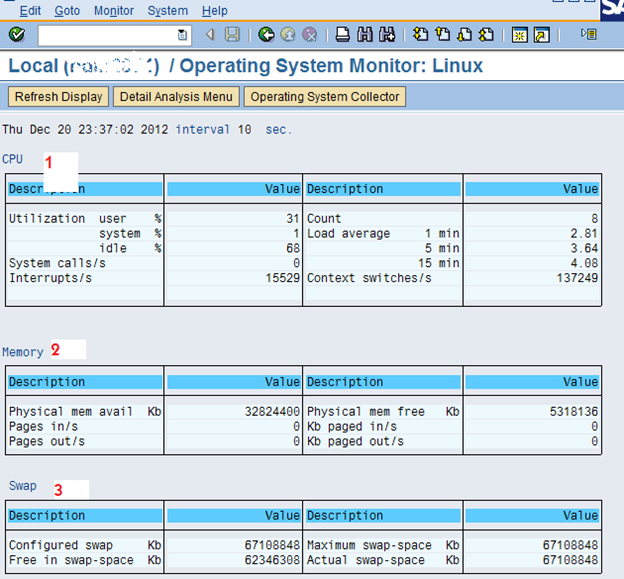Image resolution: width=624 pixels, height=579 pixels.
Task: Jump to First Page icon
Action: (x=421, y=35)
